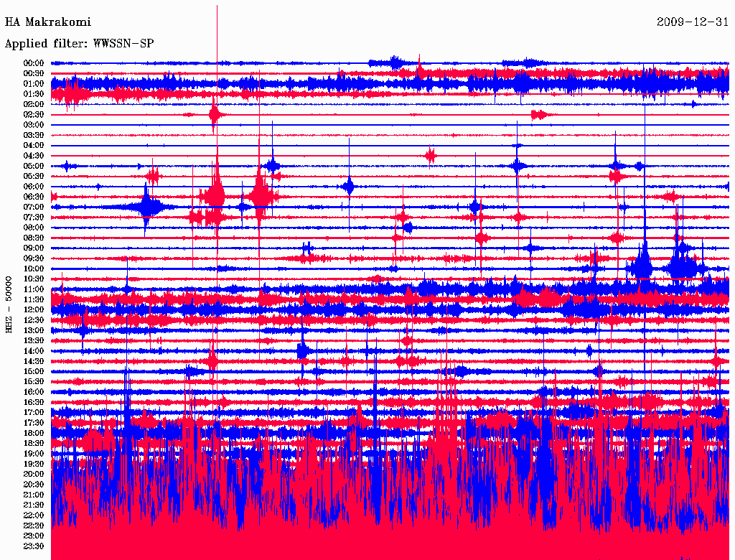Select the 20:00 time label
Screen dimensions: 735x560
tap(34, 474)
